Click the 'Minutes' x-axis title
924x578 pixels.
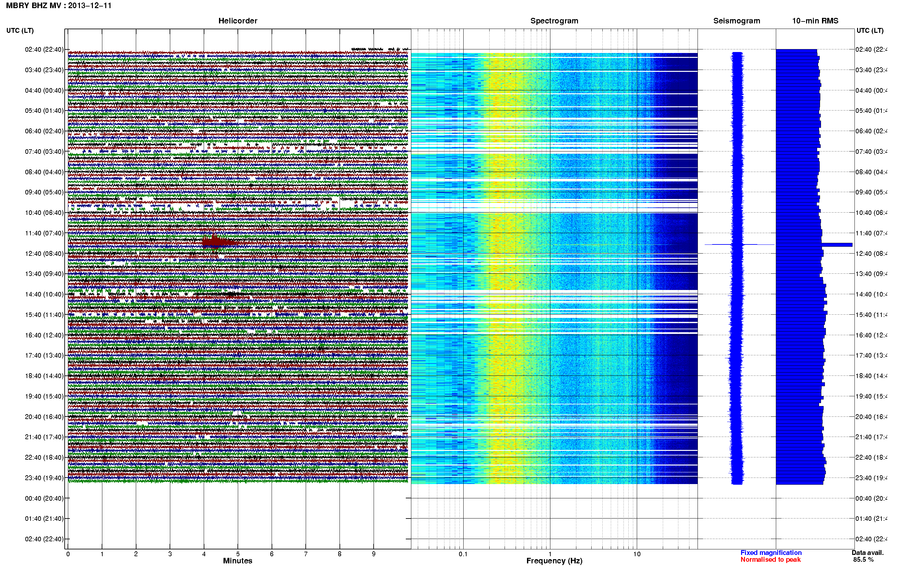tap(237, 561)
